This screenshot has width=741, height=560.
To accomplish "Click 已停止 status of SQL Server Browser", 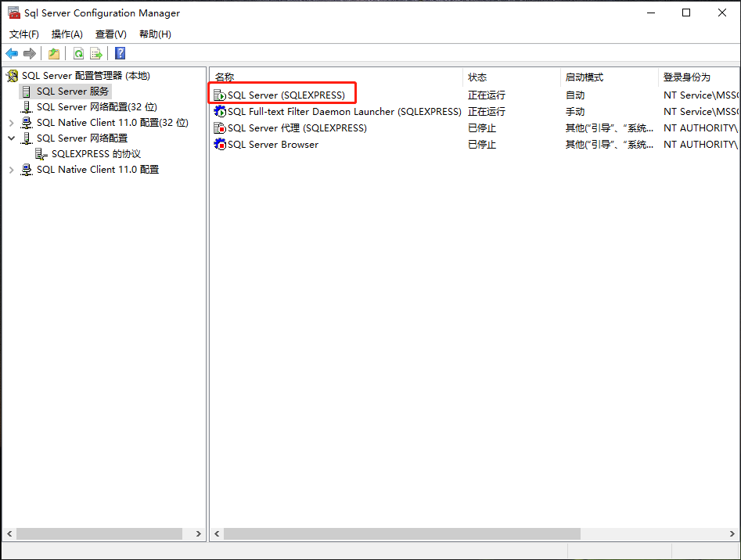I will [x=482, y=145].
